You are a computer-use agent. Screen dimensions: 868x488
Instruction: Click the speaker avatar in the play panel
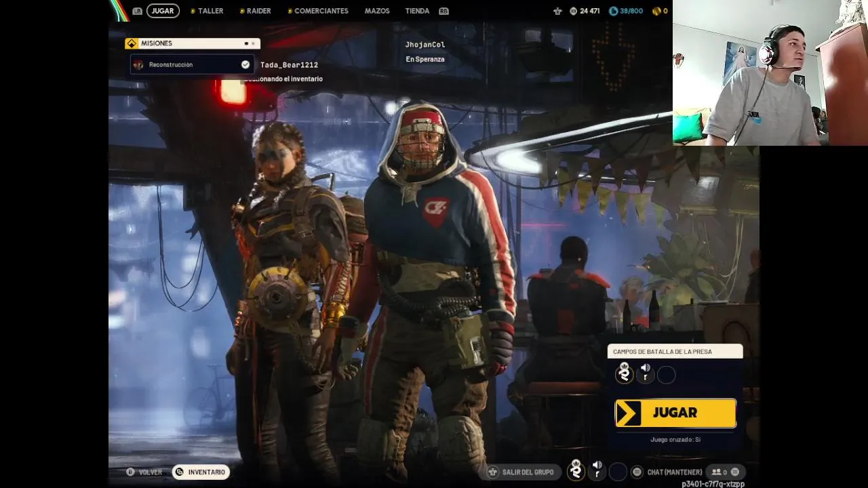pos(645,373)
